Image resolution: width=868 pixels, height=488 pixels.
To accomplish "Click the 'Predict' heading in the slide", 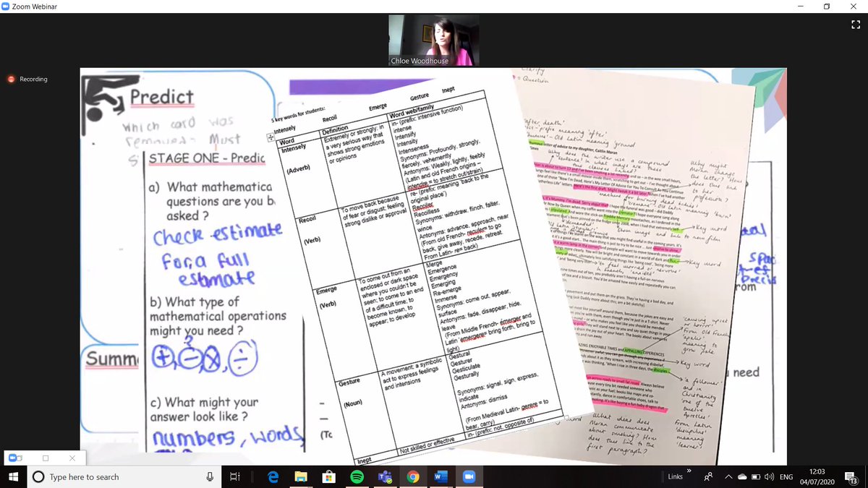I will [x=161, y=97].
